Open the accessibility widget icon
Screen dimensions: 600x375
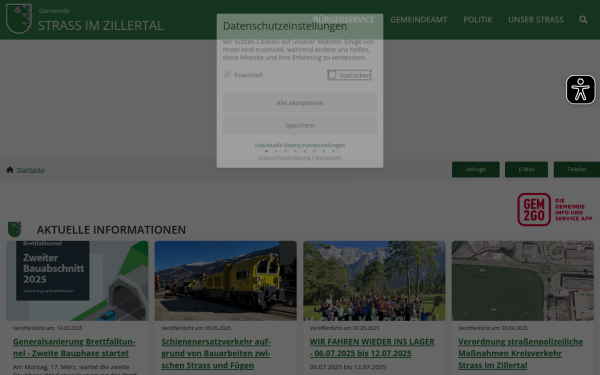pos(580,90)
